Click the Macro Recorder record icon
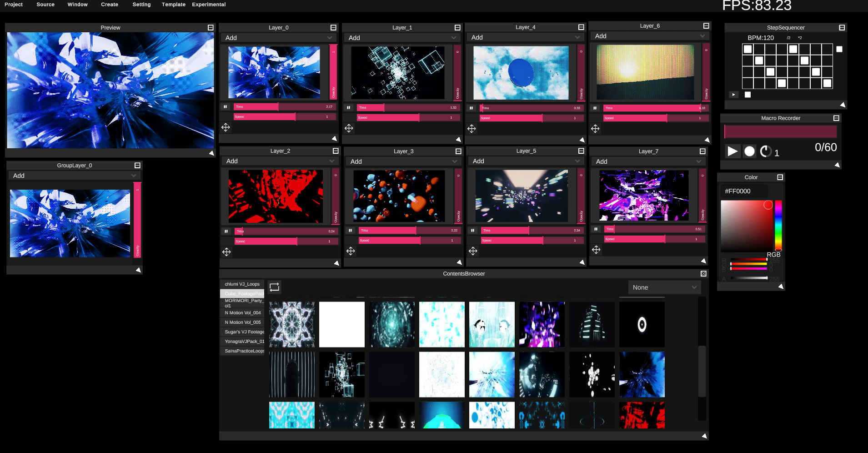868x453 pixels. tap(749, 151)
